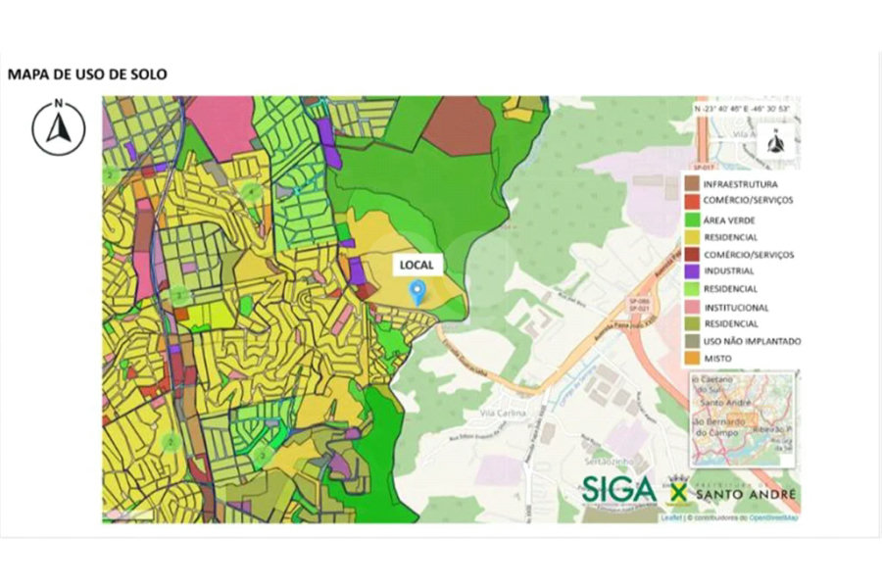Viewport: 882px width, 588px height.
Task: Select the pink Institucional legend swatch
Action: click(692, 307)
